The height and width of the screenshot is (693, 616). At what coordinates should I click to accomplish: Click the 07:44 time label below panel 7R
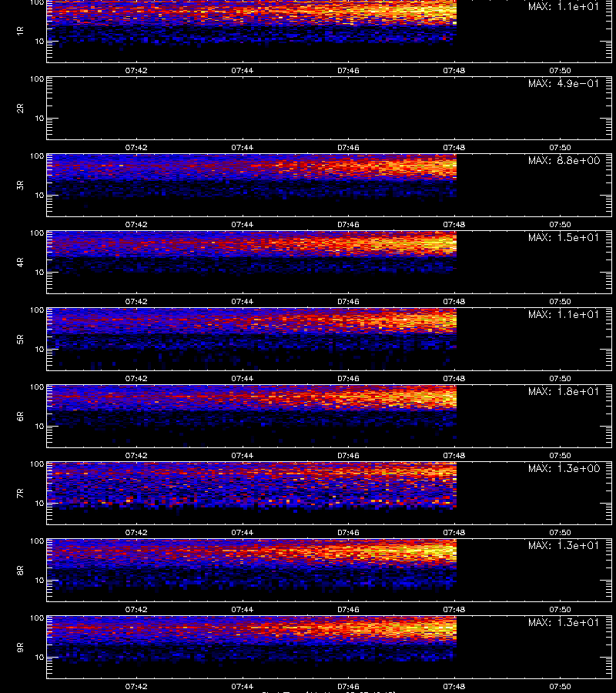(242, 532)
